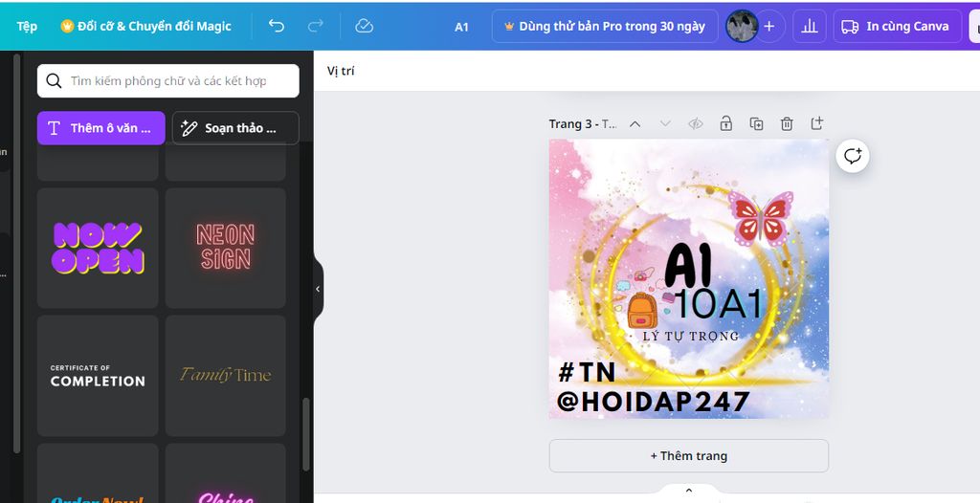Add a comment to the page
This screenshot has width=980, height=503.
[853, 156]
